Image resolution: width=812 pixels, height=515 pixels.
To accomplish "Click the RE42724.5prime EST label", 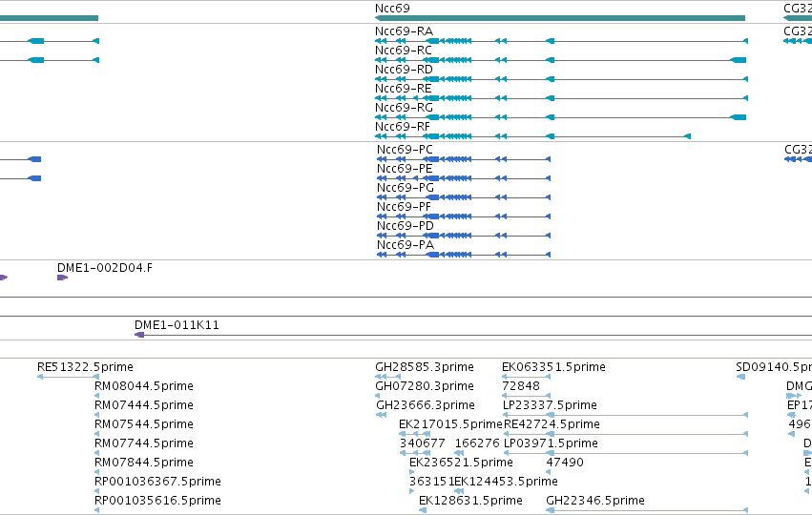I will click(552, 424).
